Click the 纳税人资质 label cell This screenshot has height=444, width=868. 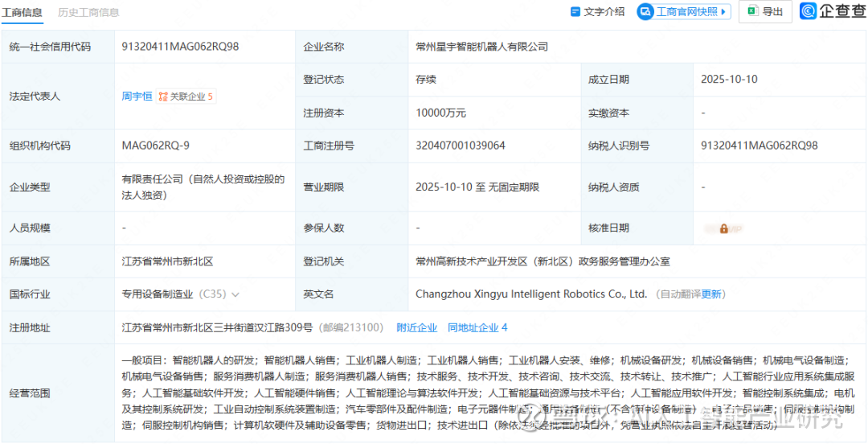pos(637,187)
